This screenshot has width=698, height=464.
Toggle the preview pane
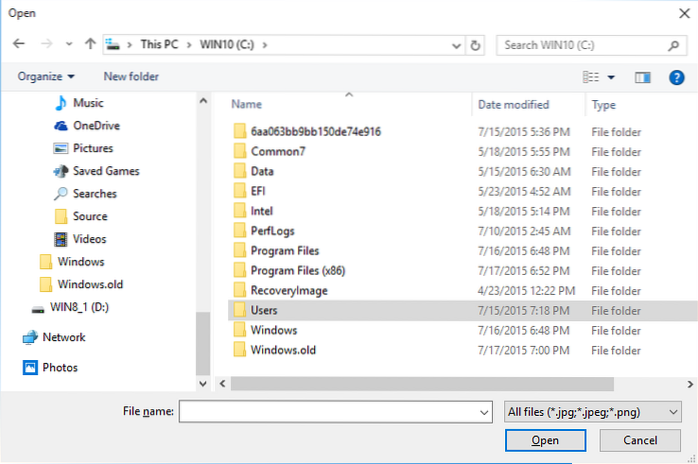[x=642, y=77]
